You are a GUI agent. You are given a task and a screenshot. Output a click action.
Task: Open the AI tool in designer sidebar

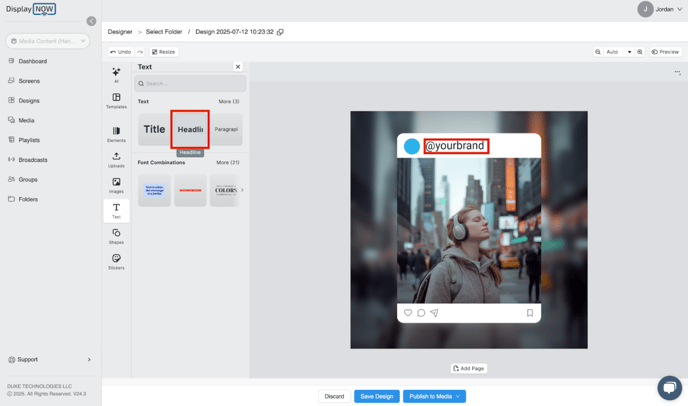tap(116, 75)
